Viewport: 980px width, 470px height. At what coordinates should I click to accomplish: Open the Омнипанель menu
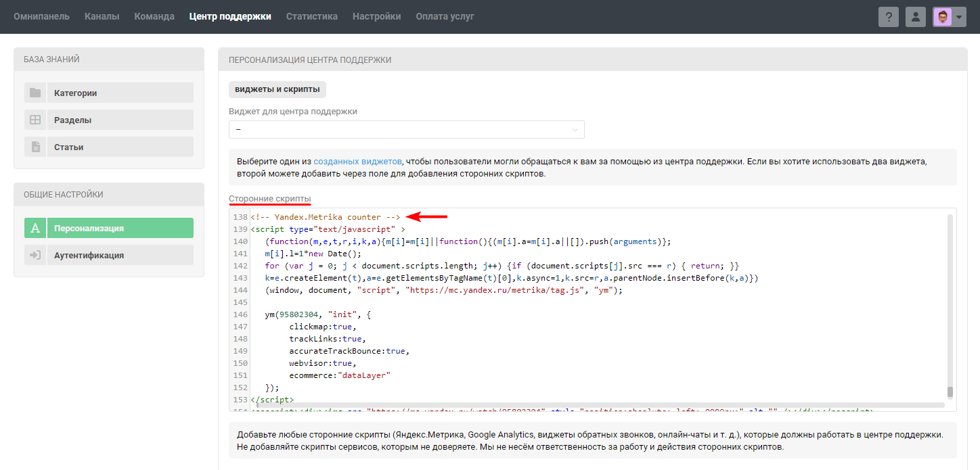(x=41, y=16)
